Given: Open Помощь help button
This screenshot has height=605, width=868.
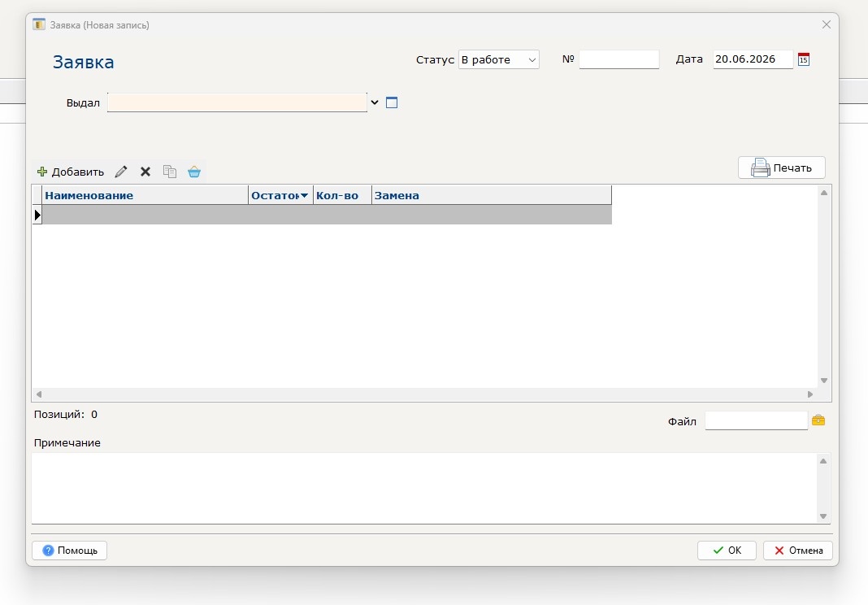Looking at the screenshot, I should 70,551.
